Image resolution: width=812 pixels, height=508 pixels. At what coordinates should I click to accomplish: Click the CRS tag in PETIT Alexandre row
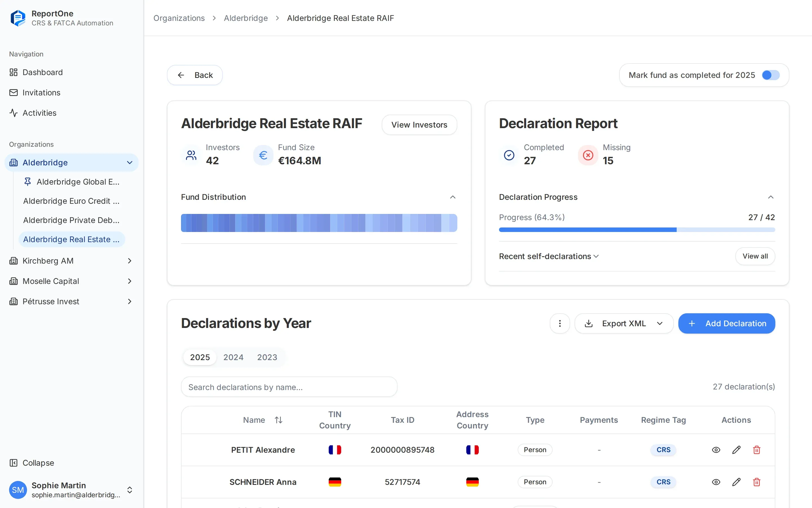click(663, 450)
